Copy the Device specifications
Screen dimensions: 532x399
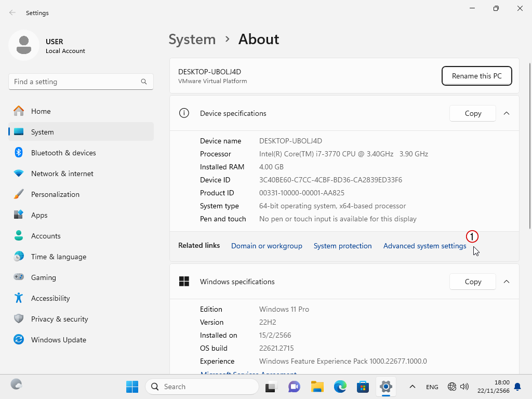(473, 113)
